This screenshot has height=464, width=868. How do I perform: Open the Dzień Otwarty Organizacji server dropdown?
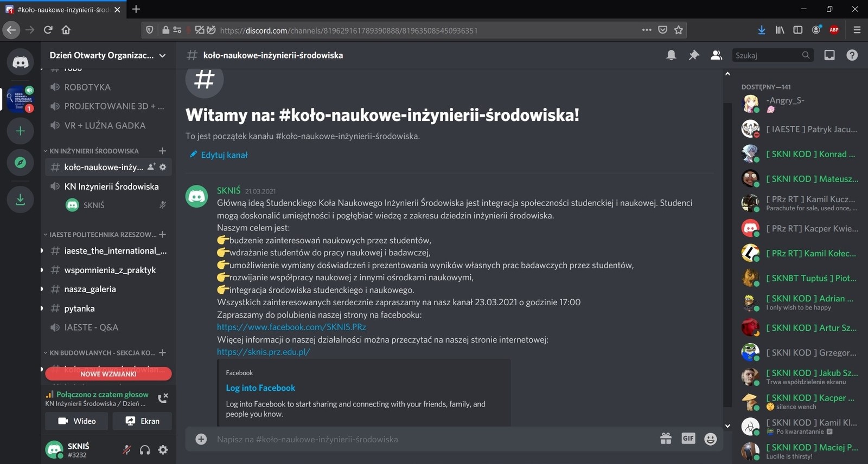(x=107, y=55)
